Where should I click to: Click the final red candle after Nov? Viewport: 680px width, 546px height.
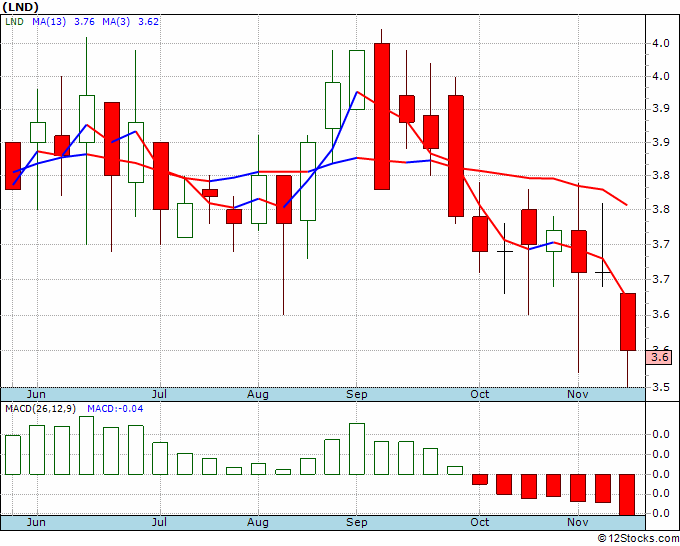coord(628,322)
